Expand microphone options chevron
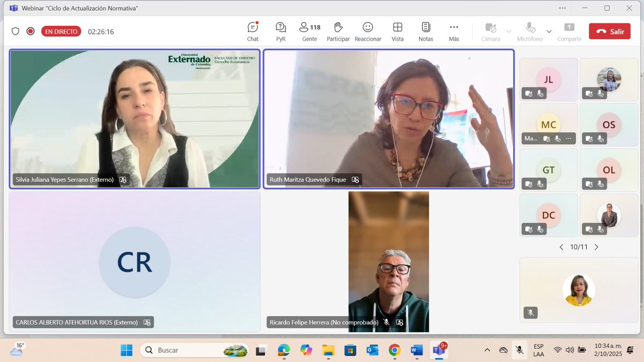The height and width of the screenshot is (362, 644). (x=549, y=31)
